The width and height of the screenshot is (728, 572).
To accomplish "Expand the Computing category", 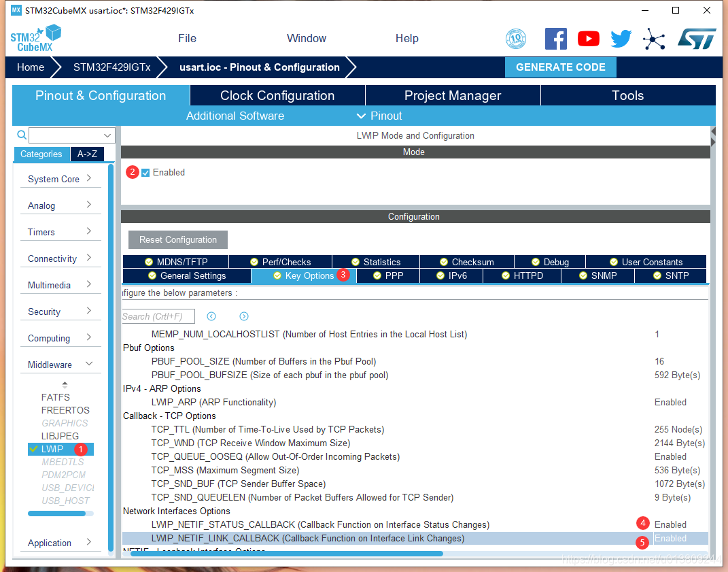I will tap(60, 338).
